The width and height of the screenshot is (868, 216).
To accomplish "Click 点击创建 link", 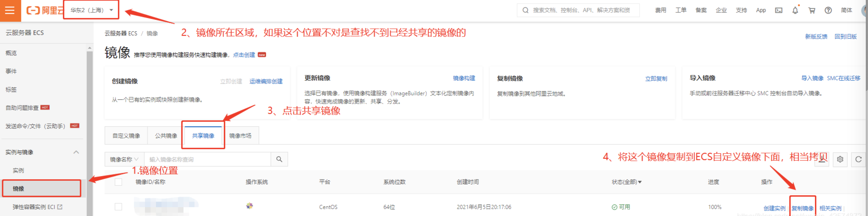I will coord(244,55).
